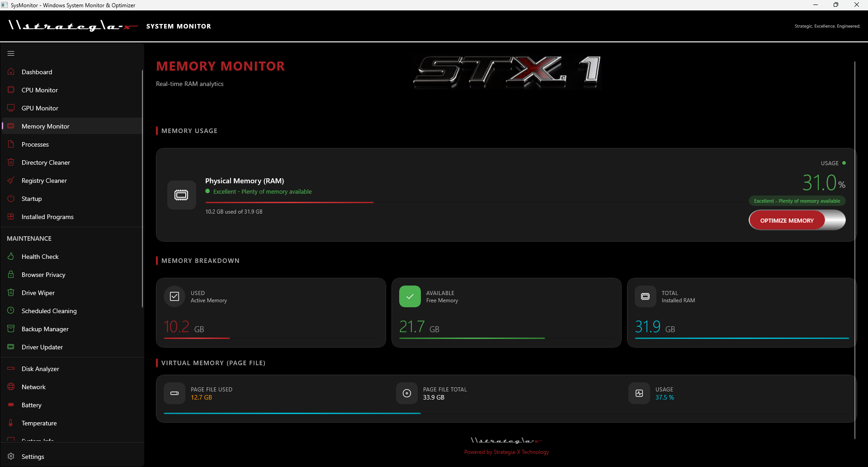Switch to Installed Programs
The image size is (868, 467).
(x=47, y=217)
